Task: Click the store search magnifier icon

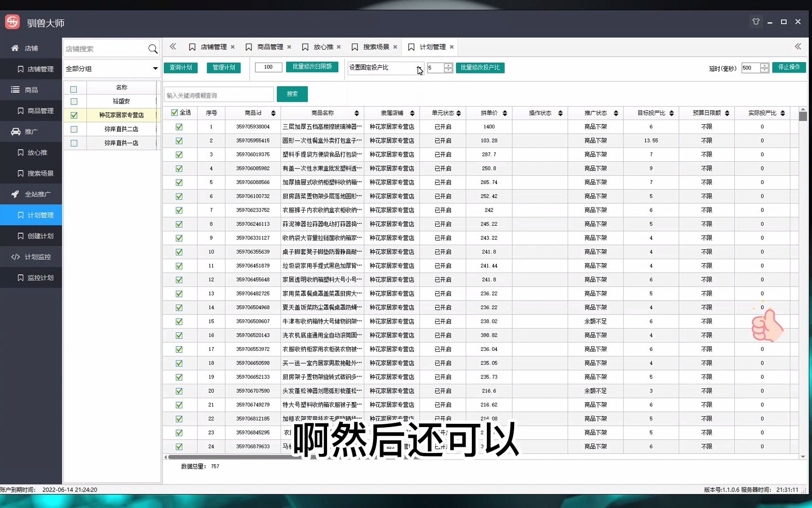Action: coord(153,48)
